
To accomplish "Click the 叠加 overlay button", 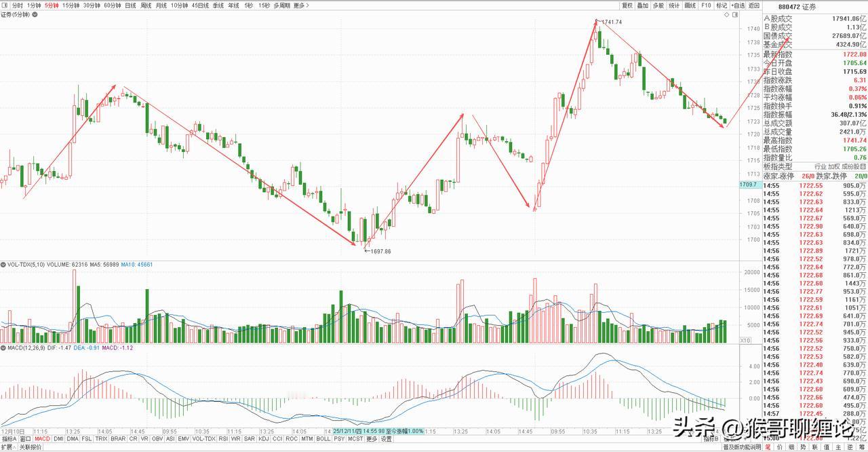I will (642, 5).
